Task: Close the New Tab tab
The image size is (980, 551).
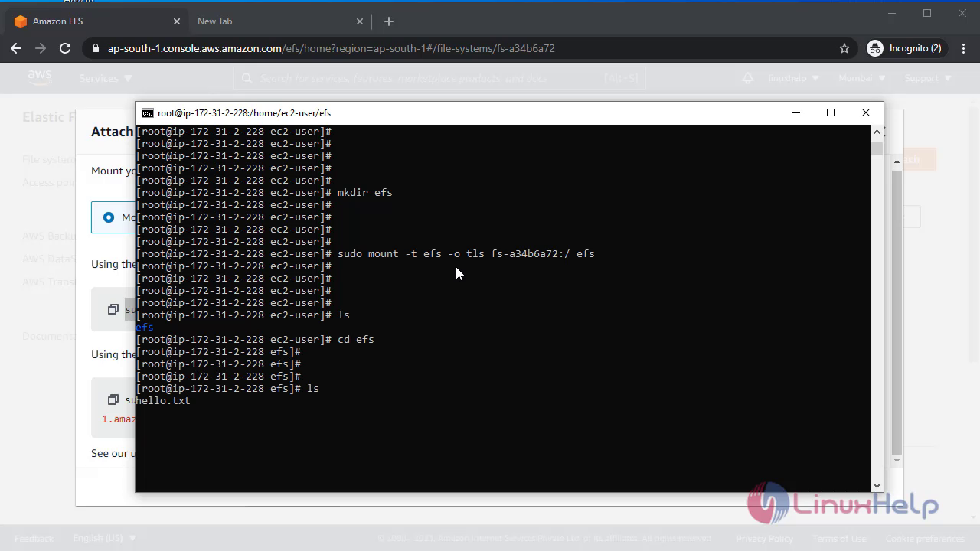Action: pyautogui.click(x=360, y=21)
